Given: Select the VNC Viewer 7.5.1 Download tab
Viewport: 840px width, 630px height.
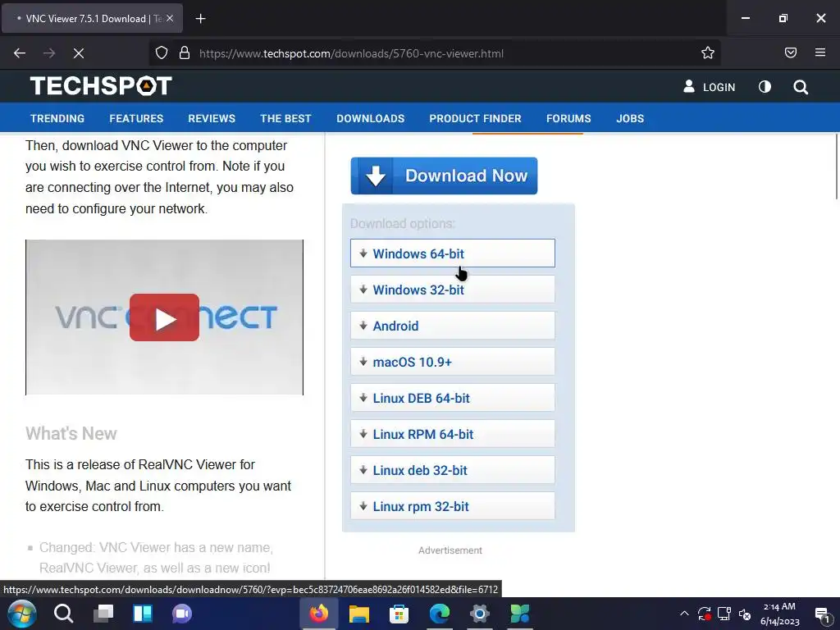Looking at the screenshot, I should point(92,19).
